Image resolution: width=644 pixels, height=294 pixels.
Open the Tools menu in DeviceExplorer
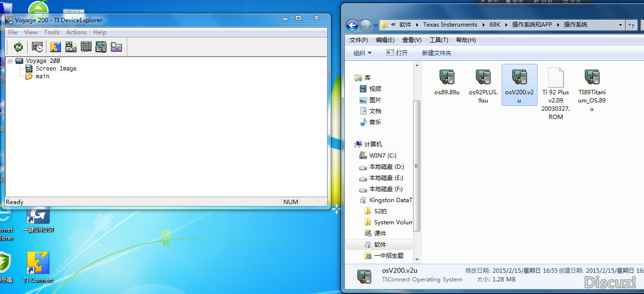[52, 32]
